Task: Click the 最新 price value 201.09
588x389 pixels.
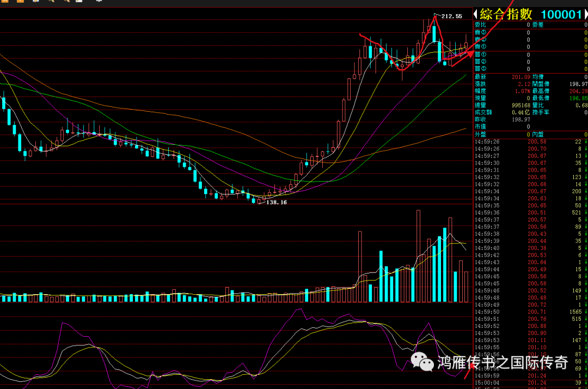Action: point(520,77)
